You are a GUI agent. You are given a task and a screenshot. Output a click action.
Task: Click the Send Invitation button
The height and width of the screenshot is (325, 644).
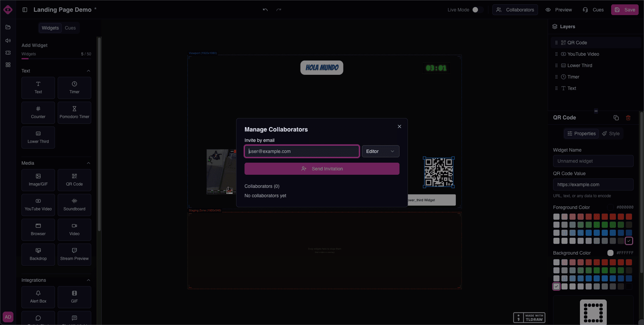point(322,169)
